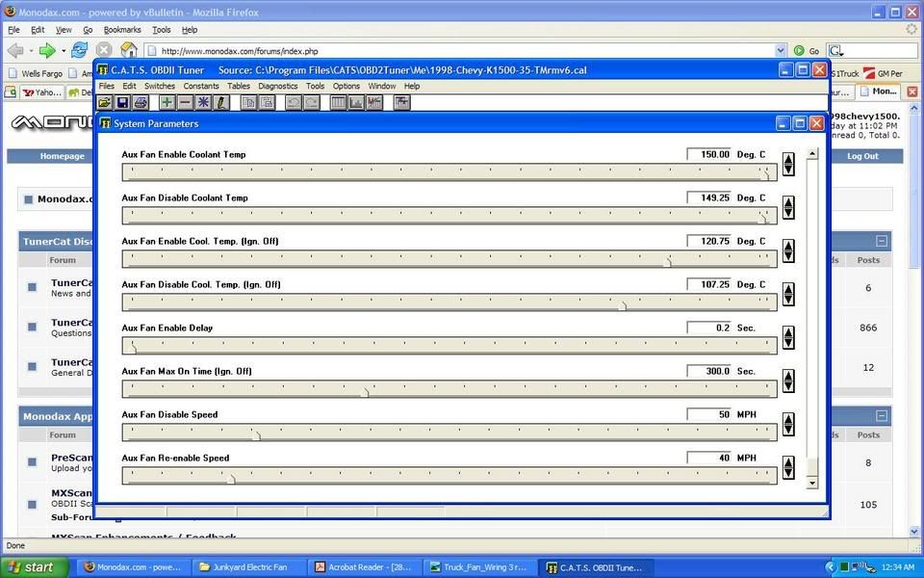This screenshot has height=578, width=924.
Task: Click the line chart view icon
Action: pos(374,103)
